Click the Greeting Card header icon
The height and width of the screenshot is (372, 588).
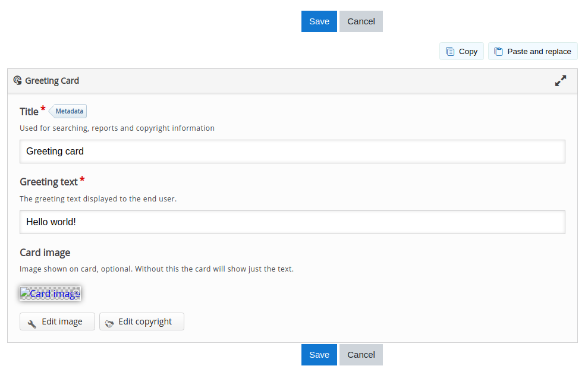[18, 81]
